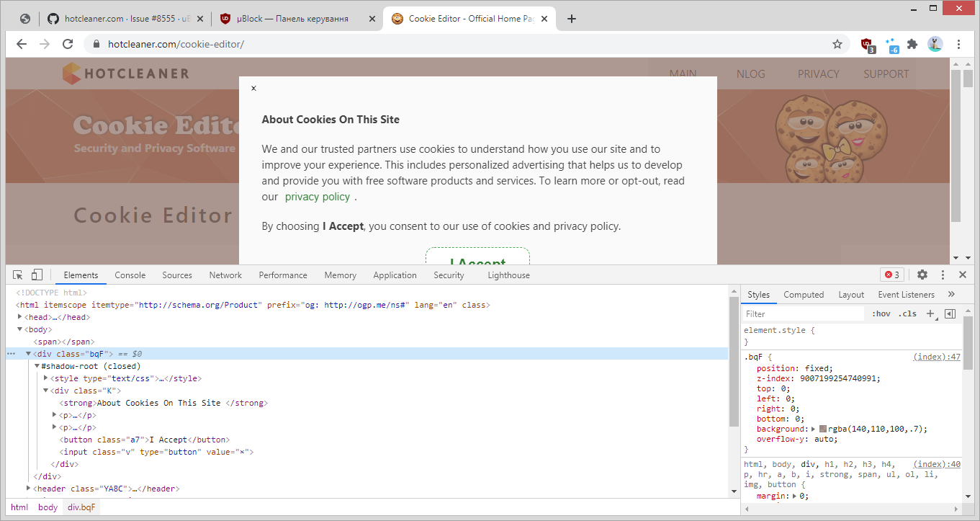Open the DevTools three-dot menu
This screenshot has height=521, width=980.
pos(943,275)
